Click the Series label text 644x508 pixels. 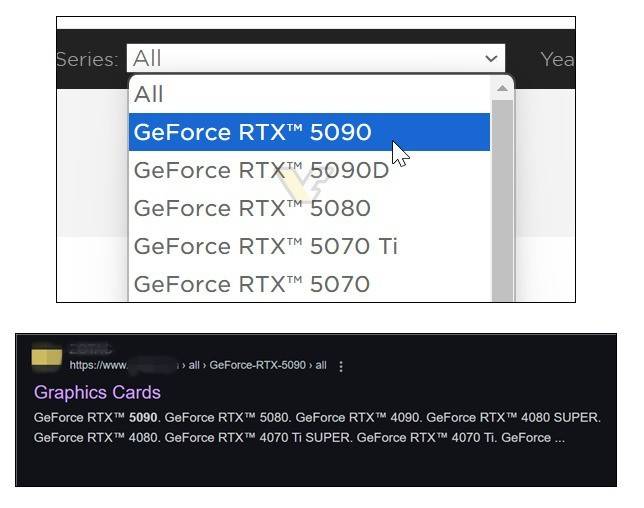[87, 60]
